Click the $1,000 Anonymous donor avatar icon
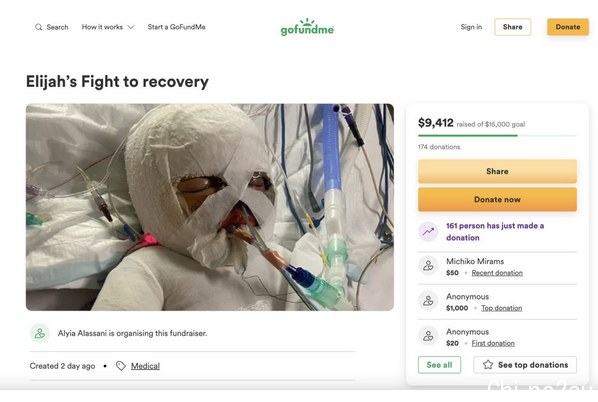 click(428, 301)
